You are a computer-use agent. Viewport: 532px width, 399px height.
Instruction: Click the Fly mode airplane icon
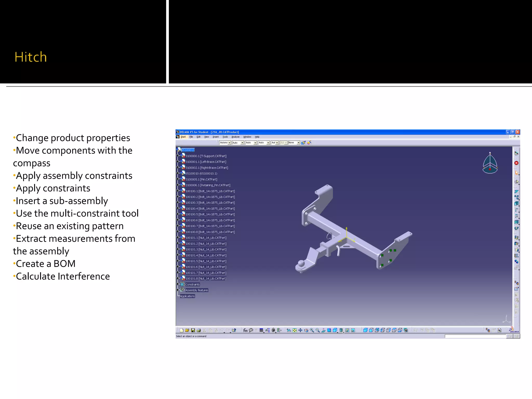click(x=289, y=330)
